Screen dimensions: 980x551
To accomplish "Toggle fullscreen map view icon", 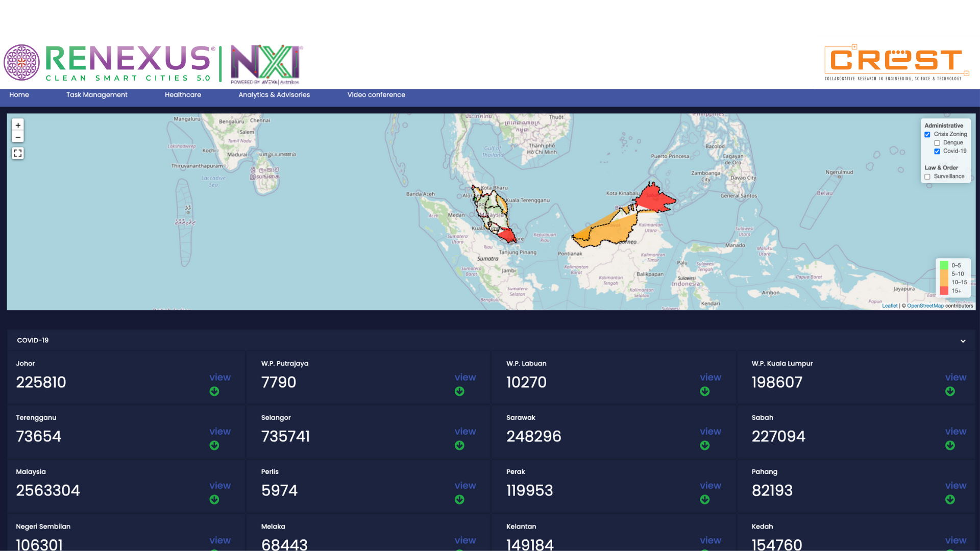I will tap(18, 154).
